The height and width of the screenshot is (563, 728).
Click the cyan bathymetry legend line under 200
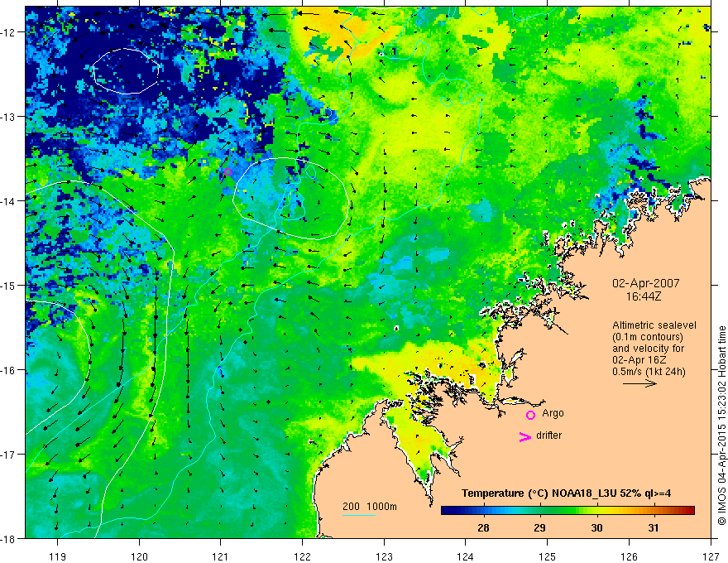click(x=358, y=515)
